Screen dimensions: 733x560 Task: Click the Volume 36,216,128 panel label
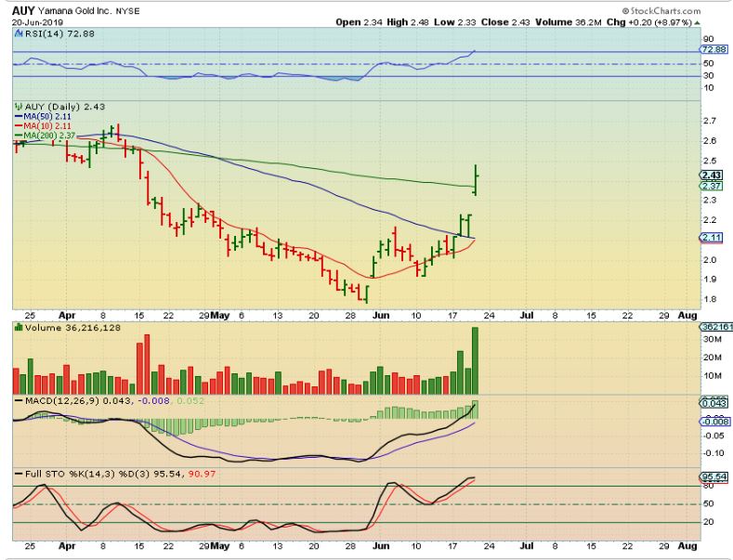click(72, 327)
